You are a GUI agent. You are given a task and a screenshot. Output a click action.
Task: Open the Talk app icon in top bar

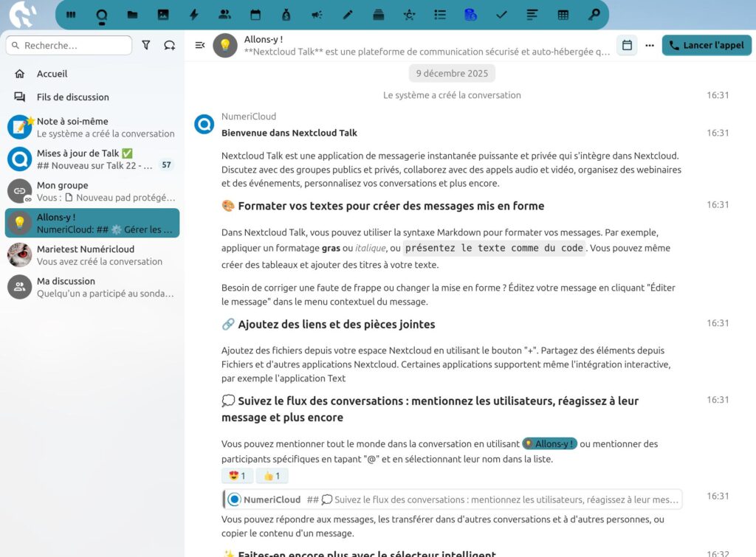(102, 15)
